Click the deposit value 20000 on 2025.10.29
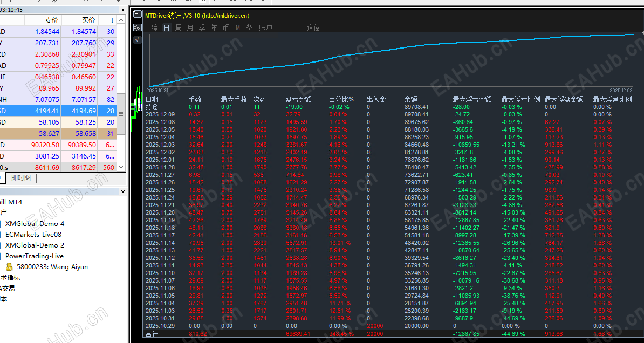Image resolution: width=644 pixels, height=343 pixels. pos(374,326)
